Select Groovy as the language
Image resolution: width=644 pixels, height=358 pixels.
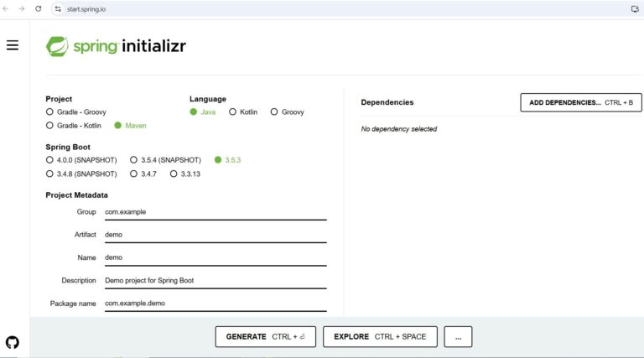pyautogui.click(x=274, y=112)
